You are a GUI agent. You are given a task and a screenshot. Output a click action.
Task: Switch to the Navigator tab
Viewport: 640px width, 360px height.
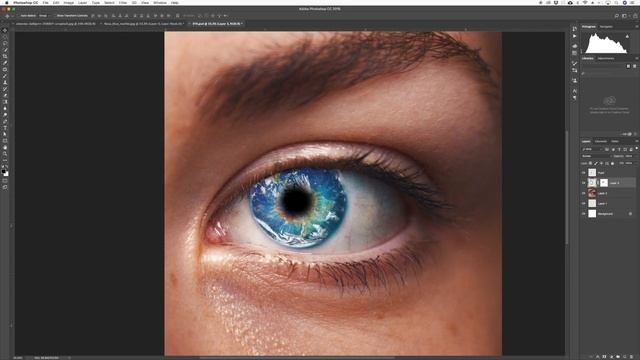606,27
